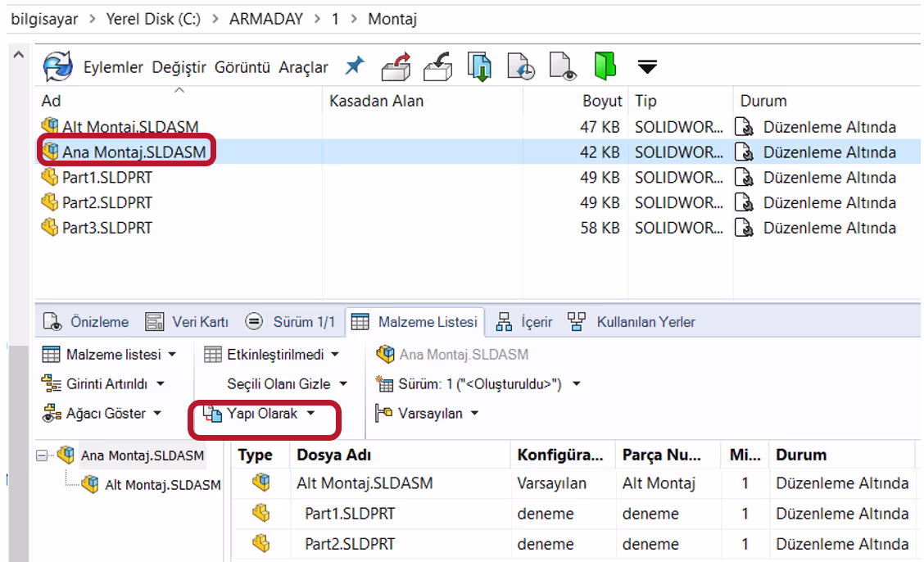Select Part2.SLDPRT row in BOM table
Image resolution: width=924 pixels, height=562 pixels.
point(573,544)
